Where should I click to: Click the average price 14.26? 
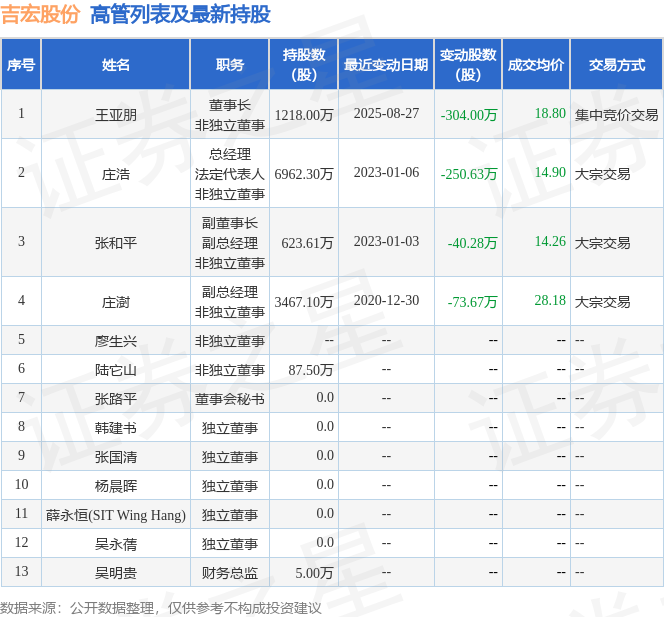click(550, 241)
